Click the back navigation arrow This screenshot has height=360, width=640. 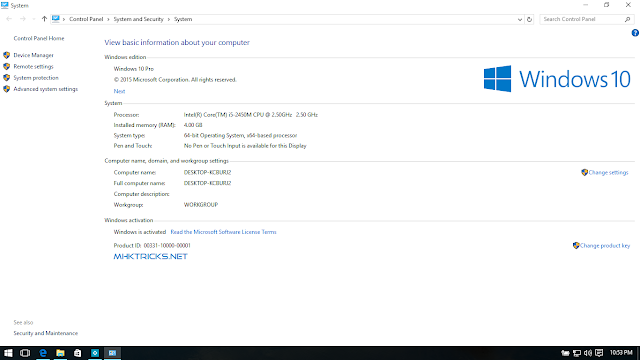[9, 19]
